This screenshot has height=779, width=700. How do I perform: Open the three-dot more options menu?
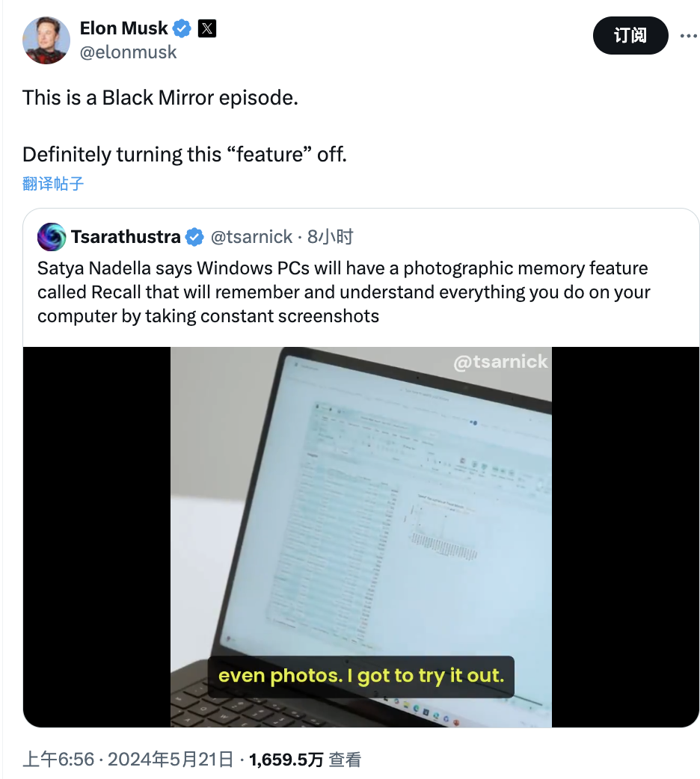(689, 36)
